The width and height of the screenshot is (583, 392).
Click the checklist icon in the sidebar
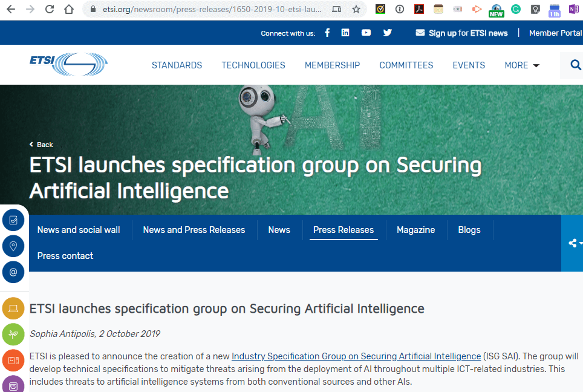pyautogui.click(x=13, y=220)
